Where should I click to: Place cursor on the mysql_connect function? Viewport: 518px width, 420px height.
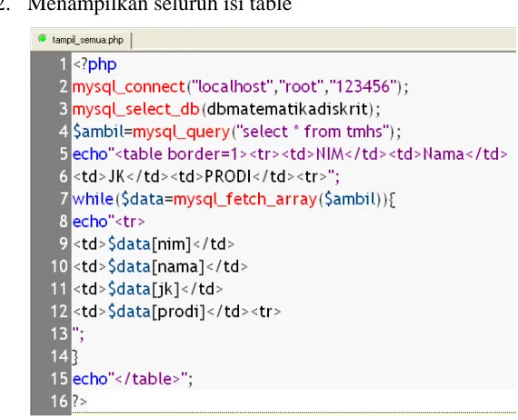pyautogui.click(x=128, y=87)
